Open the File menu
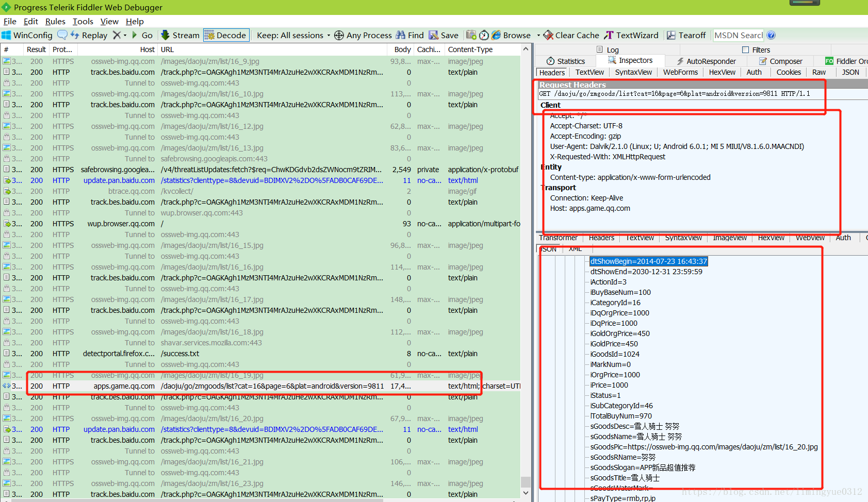 (10, 21)
